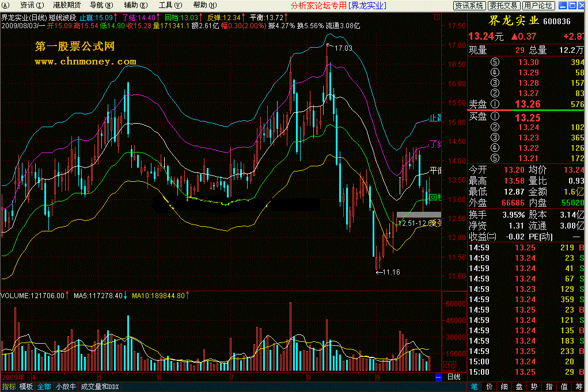The image size is (588, 392).
Task: Click the stock name 界龙实业 in quote panel
Action: [513, 21]
